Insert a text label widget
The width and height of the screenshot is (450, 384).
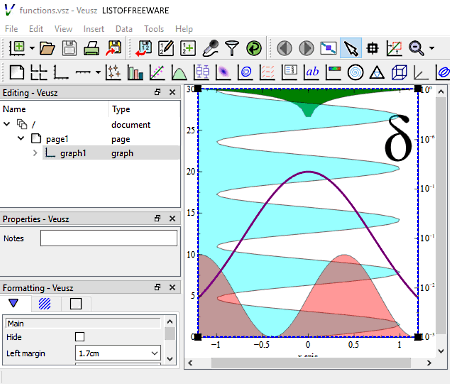click(x=312, y=72)
